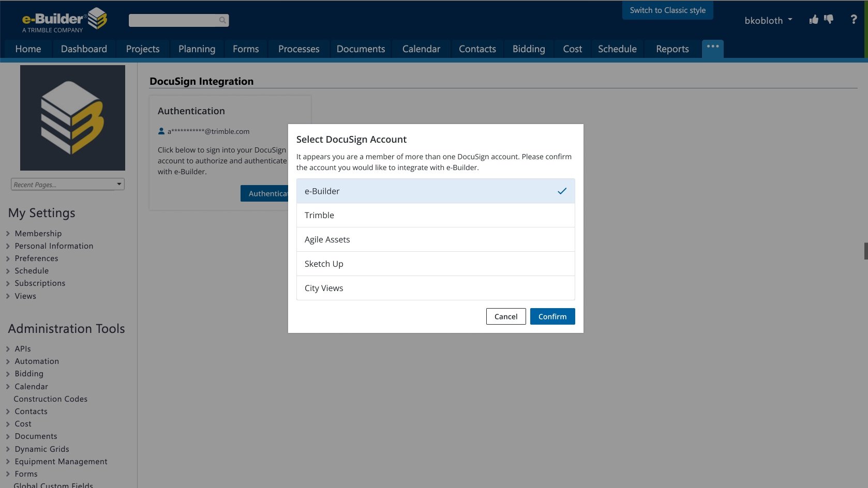
Task: Open Documents under Administration Tools
Action: coord(36,436)
